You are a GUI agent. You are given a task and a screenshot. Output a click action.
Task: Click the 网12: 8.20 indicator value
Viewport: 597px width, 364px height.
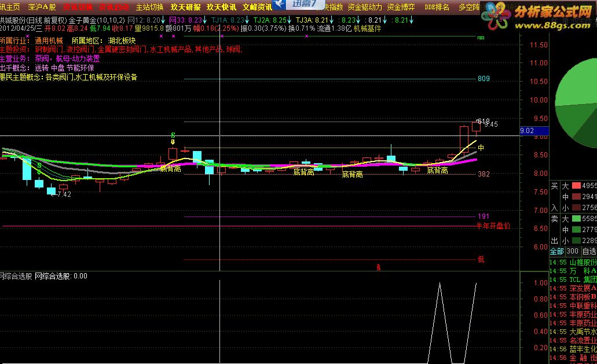point(146,20)
